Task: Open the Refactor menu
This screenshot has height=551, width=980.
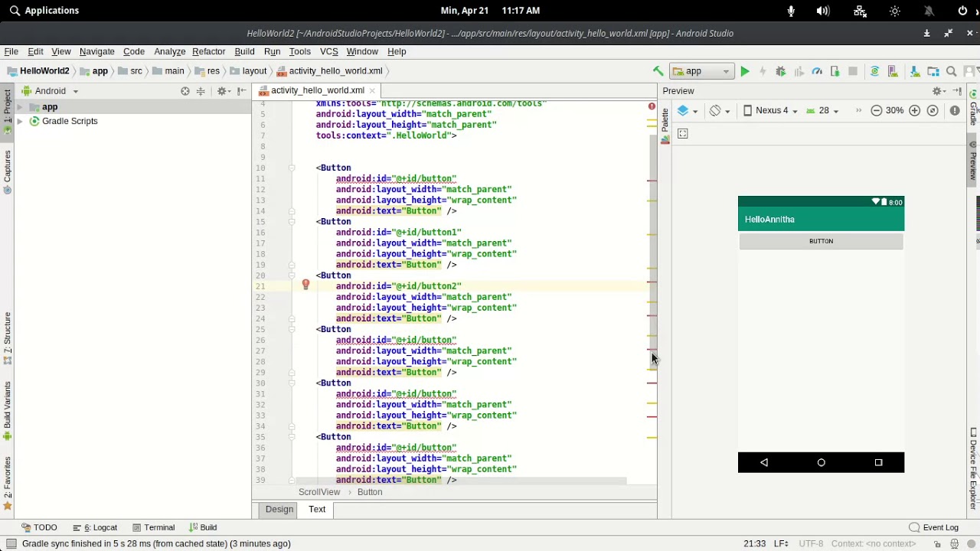Action: (208, 51)
